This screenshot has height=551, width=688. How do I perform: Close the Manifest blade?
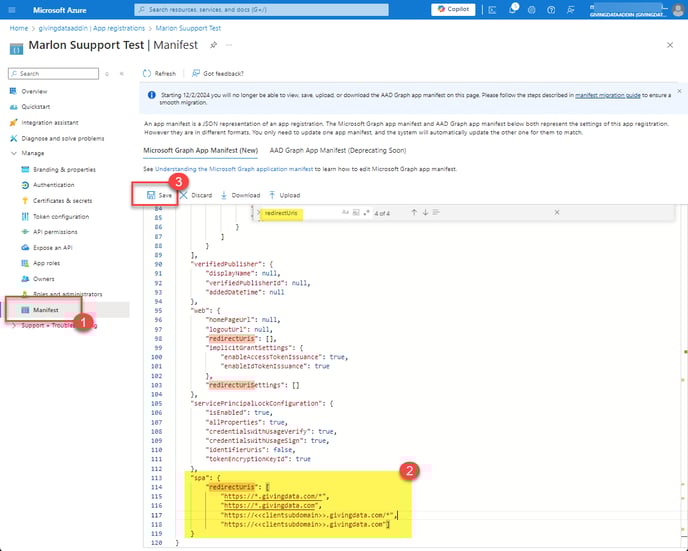[670, 45]
